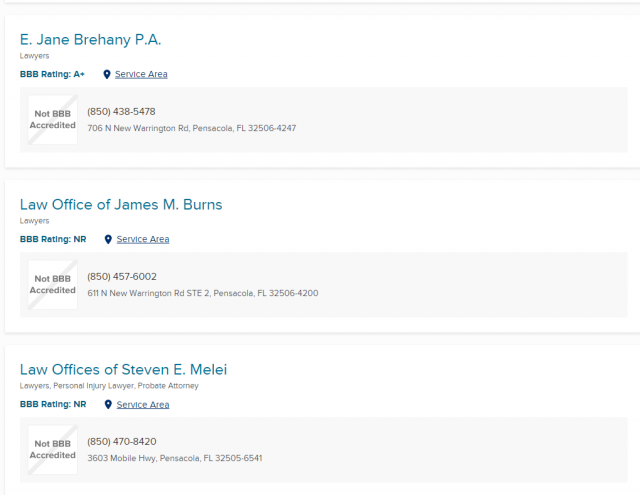This screenshot has width=640, height=495.
Task: Click Not BBB Accredited badge for James M. Burns
Action: (53, 285)
